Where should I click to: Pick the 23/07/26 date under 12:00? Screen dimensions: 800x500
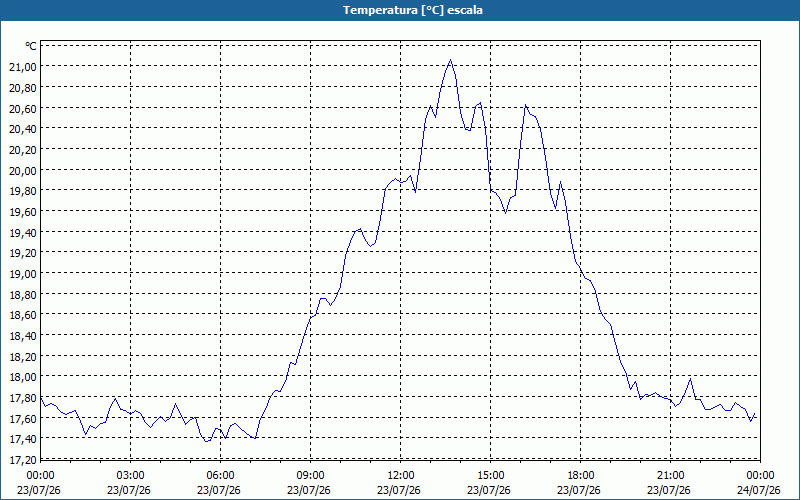coord(399,490)
